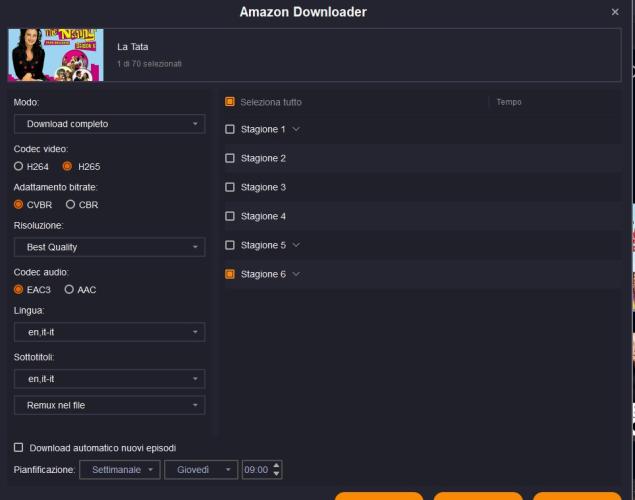Select EAC3 audio codec

pos(18,289)
